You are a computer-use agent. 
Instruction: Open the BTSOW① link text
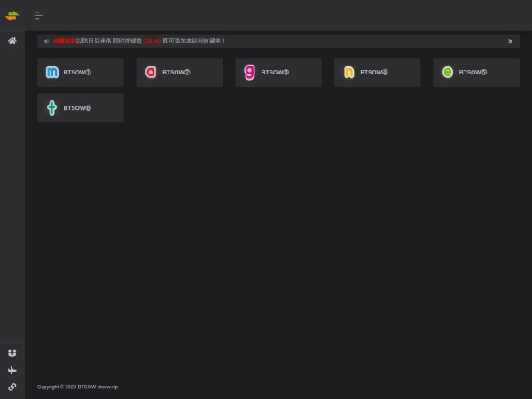pos(77,73)
